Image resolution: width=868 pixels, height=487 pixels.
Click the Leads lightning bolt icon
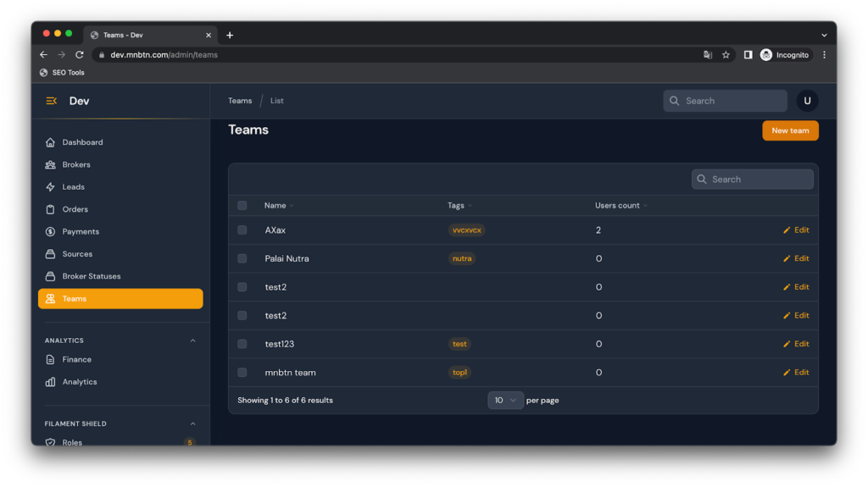tap(51, 187)
